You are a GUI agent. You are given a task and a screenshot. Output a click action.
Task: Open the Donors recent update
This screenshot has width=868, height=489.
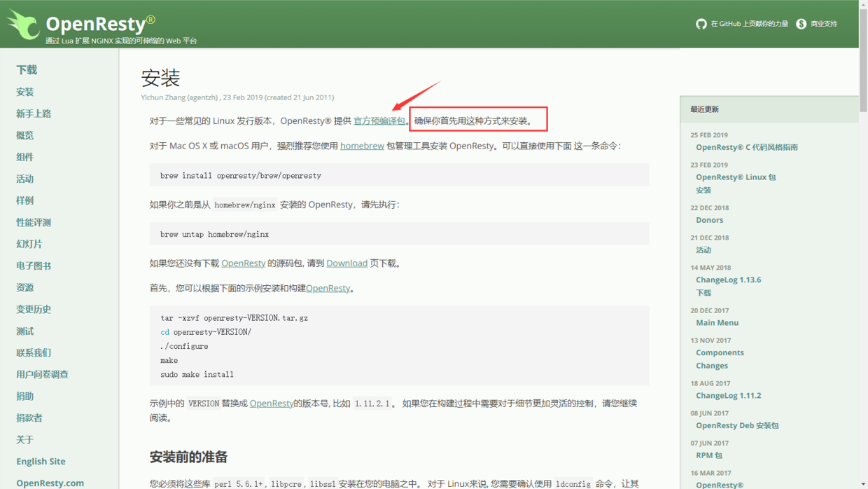[x=710, y=220]
